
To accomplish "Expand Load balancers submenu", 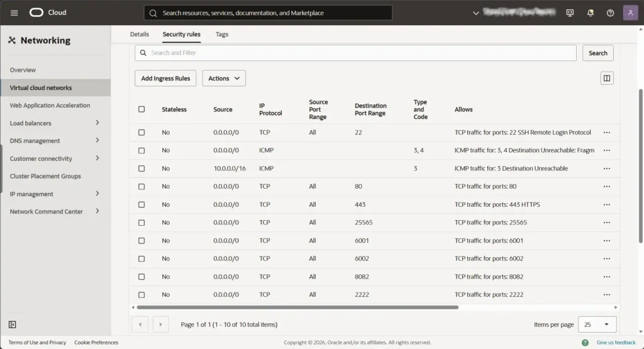I will pos(97,123).
